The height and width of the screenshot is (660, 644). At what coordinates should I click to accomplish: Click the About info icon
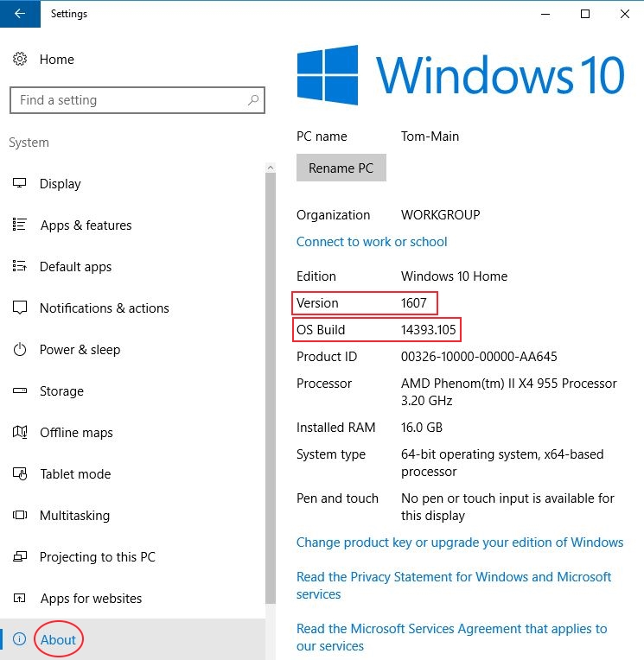[19, 639]
